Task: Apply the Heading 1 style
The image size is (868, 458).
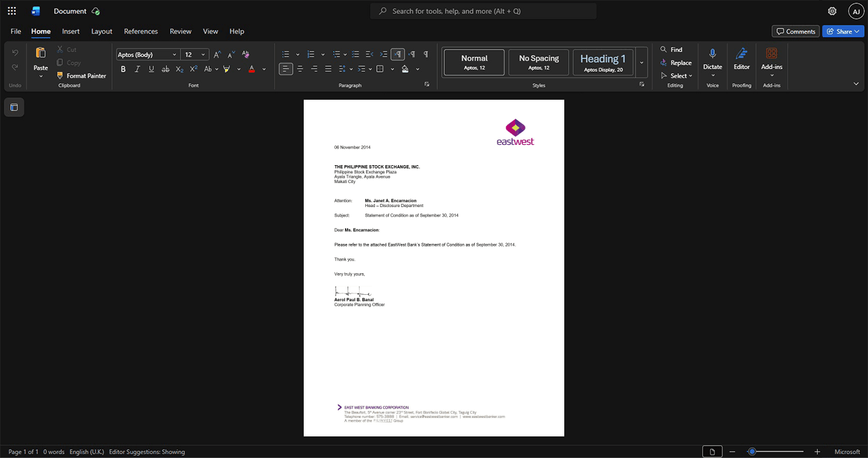Action: [603, 62]
